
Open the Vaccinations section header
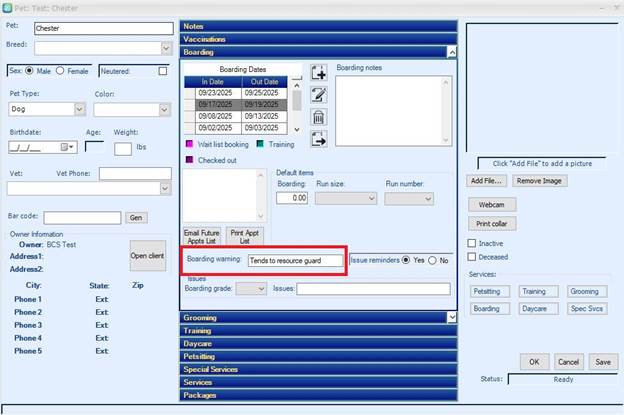click(x=318, y=39)
